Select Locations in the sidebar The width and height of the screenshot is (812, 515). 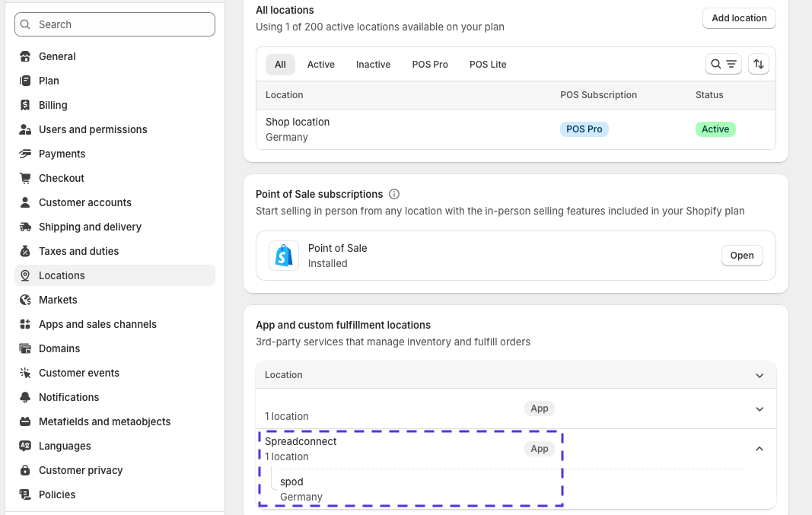pyautogui.click(x=115, y=275)
